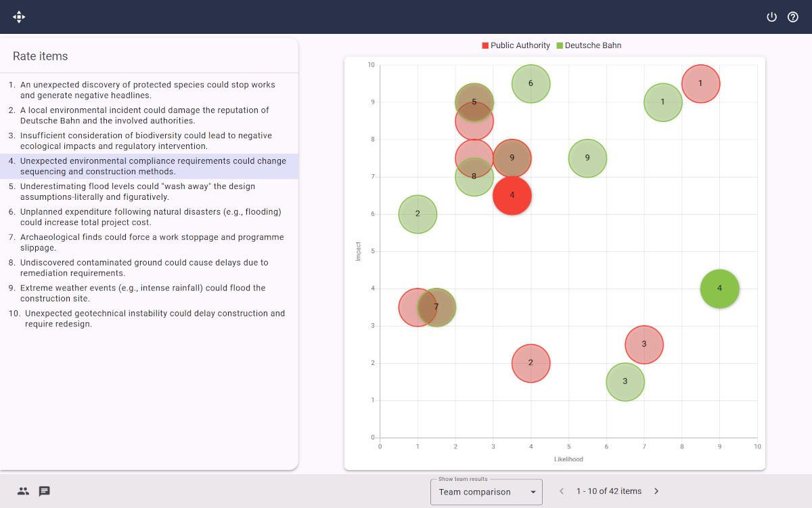Click red bubble labeled 3
This screenshot has width=812, height=508.
644,345
